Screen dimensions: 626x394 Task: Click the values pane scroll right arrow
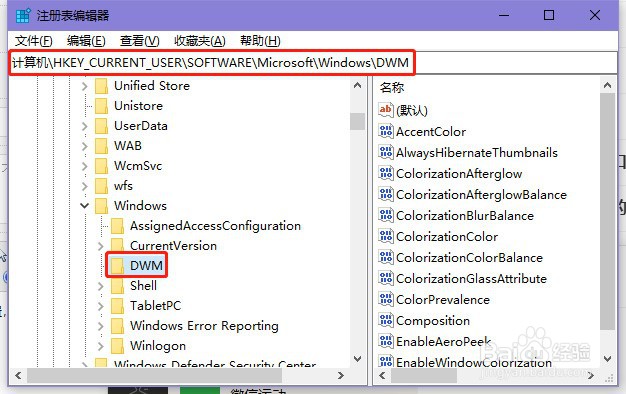[591, 376]
